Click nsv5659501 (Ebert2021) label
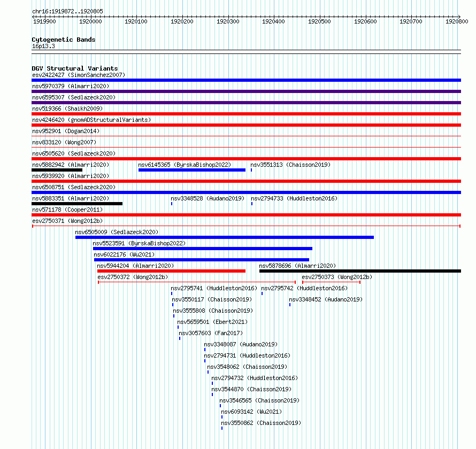 pos(212,322)
